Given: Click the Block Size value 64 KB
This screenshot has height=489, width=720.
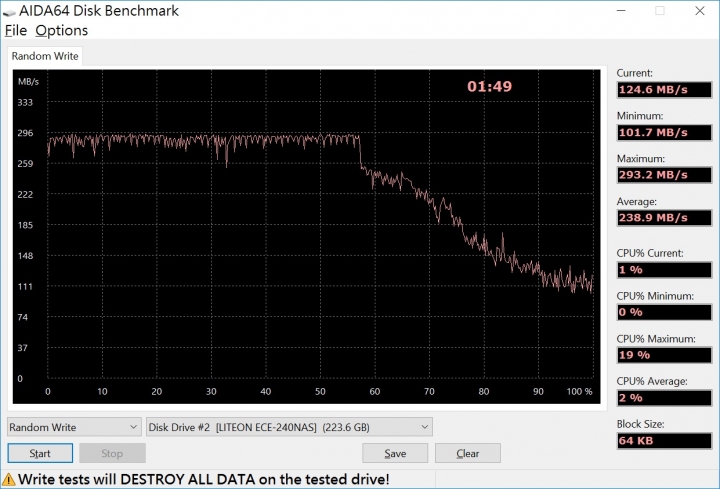Looking at the screenshot, I should coord(664,441).
